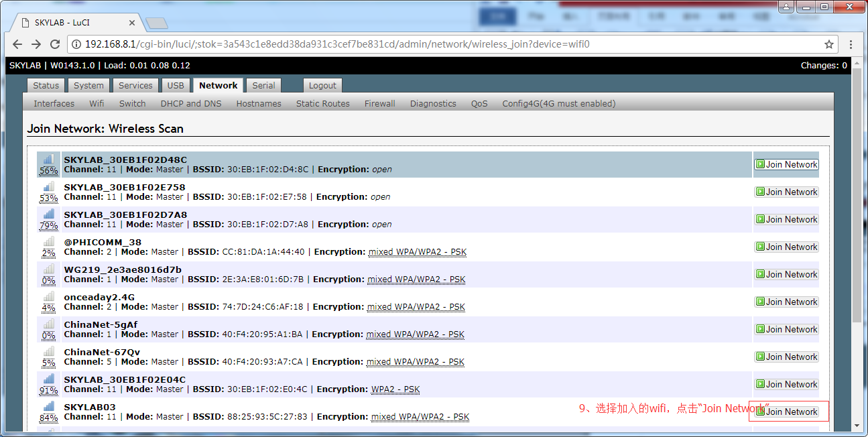868x437 pixels.
Task: Open the Network tab
Action: (x=218, y=85)
